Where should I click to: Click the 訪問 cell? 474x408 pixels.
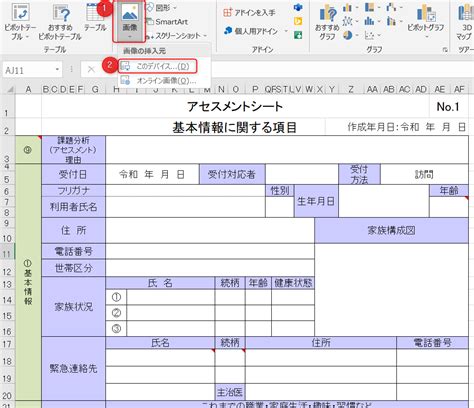click(424, 174)
